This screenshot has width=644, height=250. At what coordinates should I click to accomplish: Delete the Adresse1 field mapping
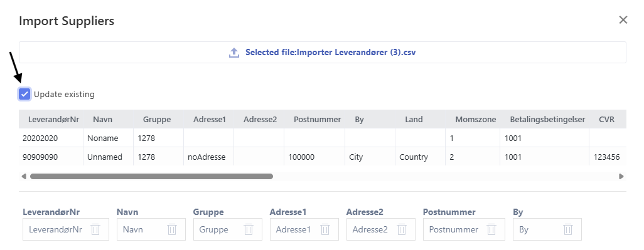click(x=325, y=229)
